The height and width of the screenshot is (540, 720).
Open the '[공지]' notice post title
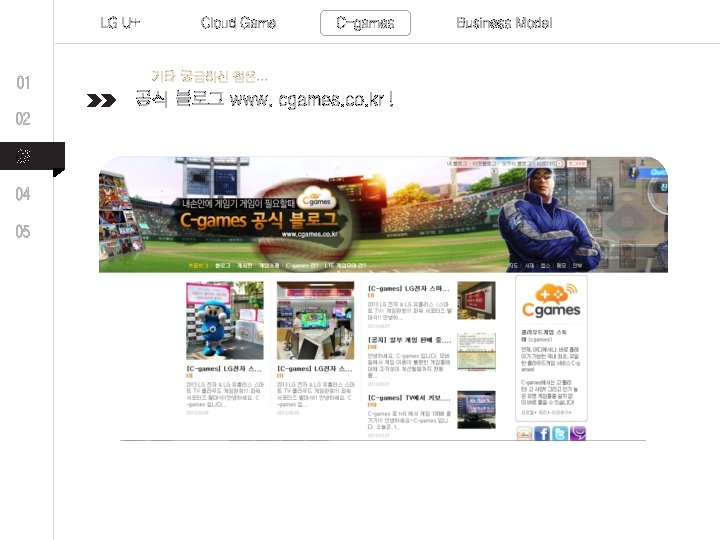[x=409, y=340]
